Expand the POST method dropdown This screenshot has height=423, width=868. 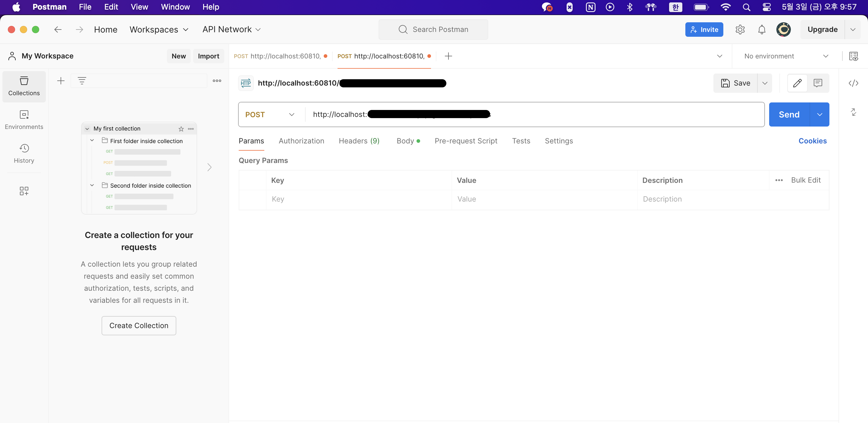[271, 114]
